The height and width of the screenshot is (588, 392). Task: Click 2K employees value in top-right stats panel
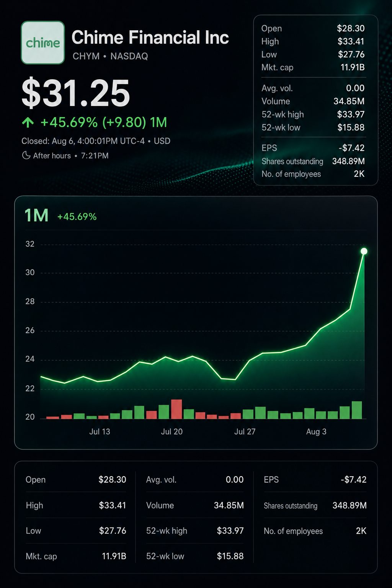(359, 174)
